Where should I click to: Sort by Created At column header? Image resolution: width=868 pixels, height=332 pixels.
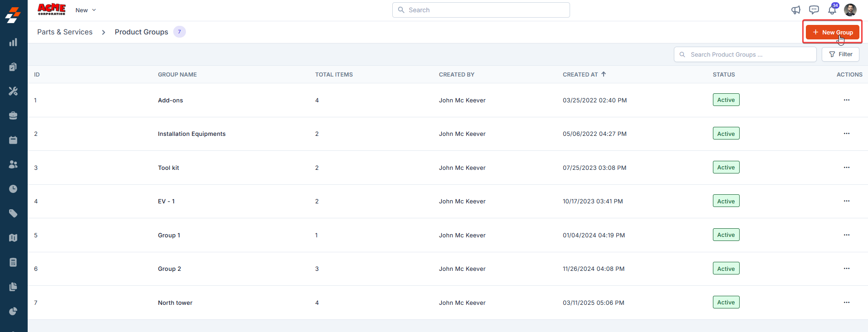point(584,74)
